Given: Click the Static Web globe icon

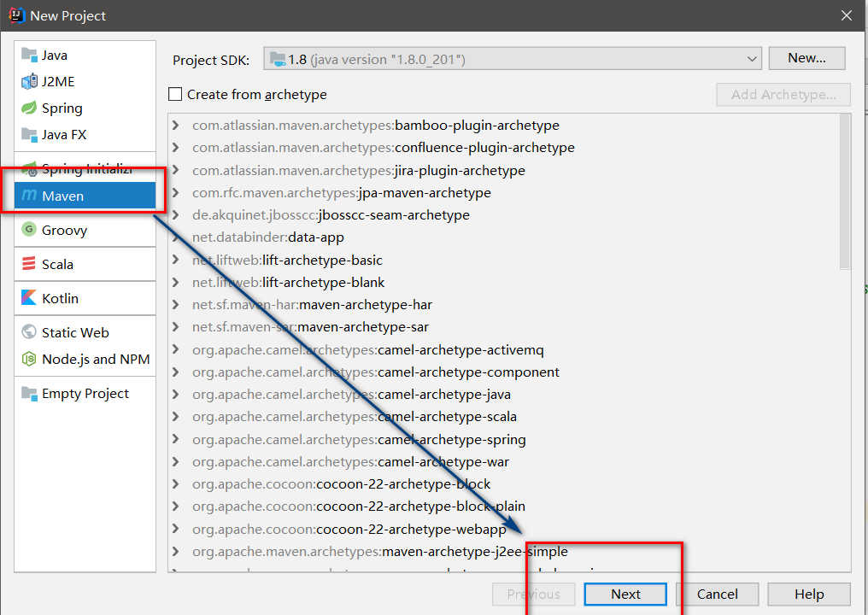Looking at the screenshot, I should click(x=29, y=331).
